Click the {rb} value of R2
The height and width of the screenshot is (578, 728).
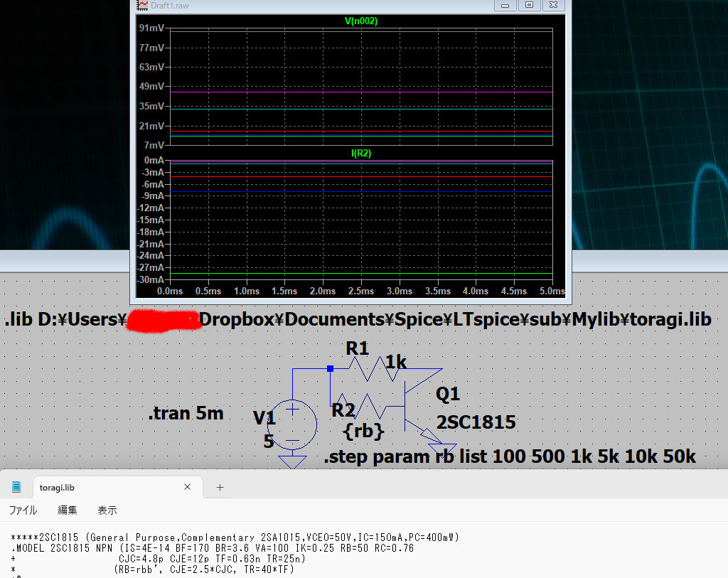[x=363, y=431]
